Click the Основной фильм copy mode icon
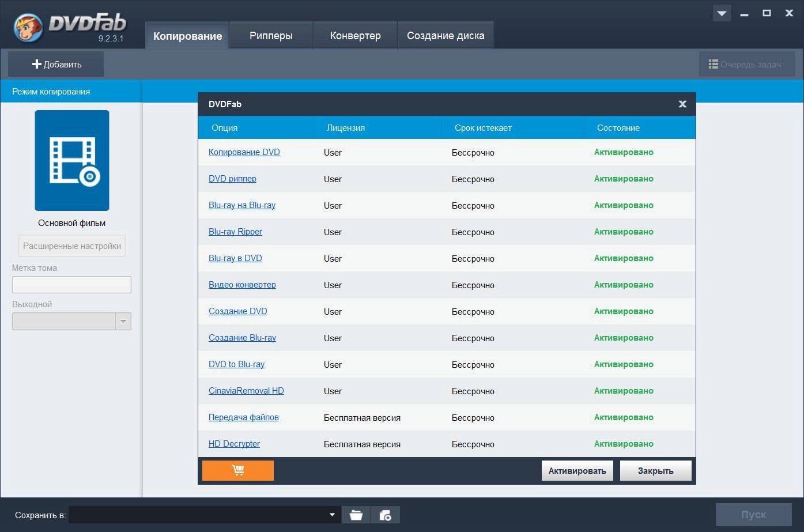 click(72, 160)
